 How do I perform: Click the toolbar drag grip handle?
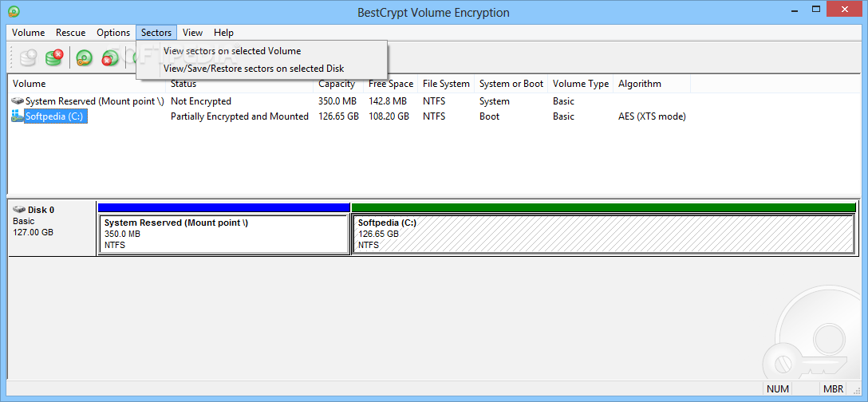click(12, 57)
